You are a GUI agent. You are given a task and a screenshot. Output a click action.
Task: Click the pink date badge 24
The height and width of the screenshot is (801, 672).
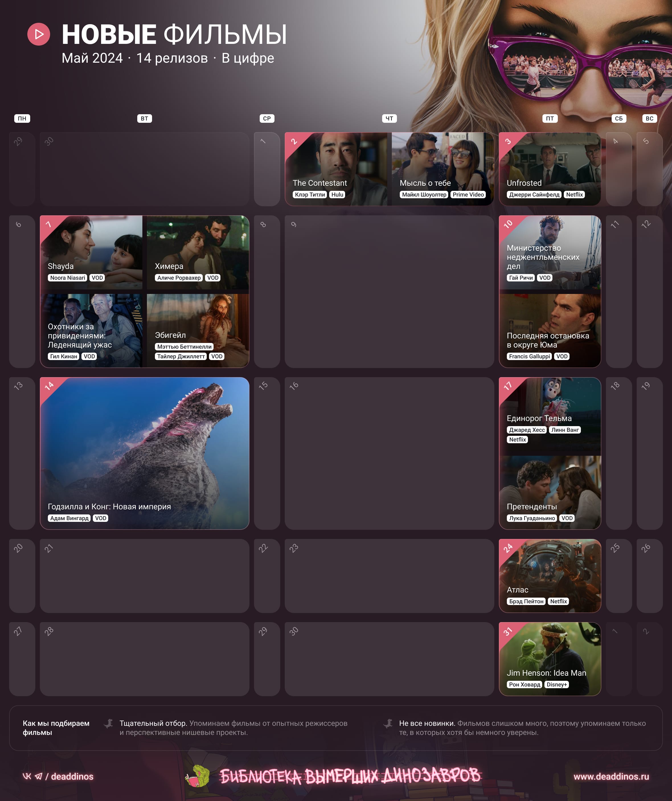coord(508,548)
